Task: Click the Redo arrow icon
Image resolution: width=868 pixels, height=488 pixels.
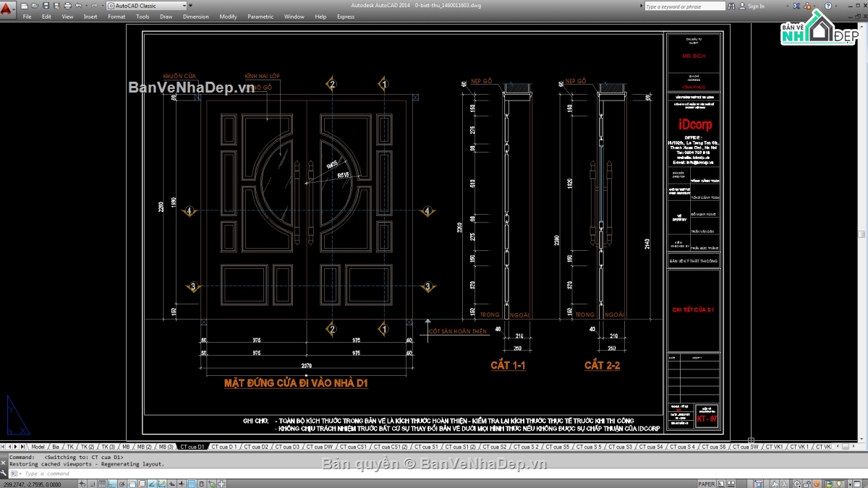Action: click(94, 6)
